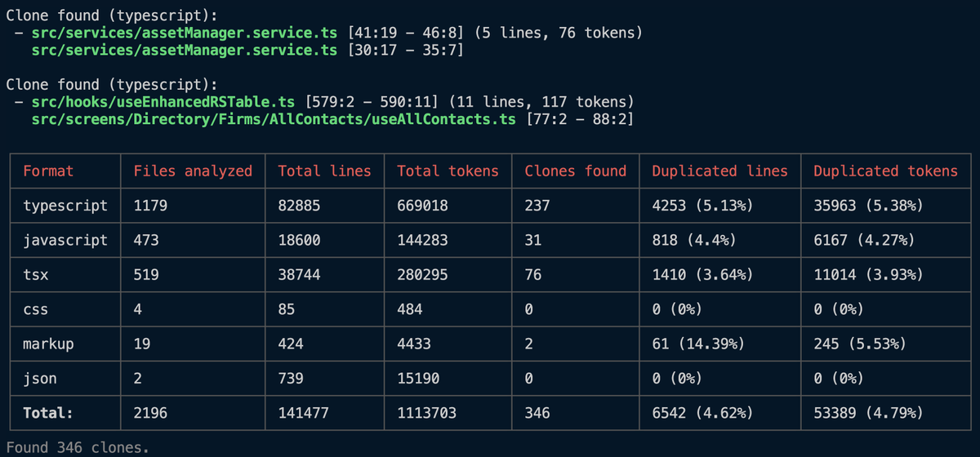This screenshot has height=457, width=980.
Task: Open assetManager.service.ts path with range 30:17 – 35:7
Action: [184, 50]
